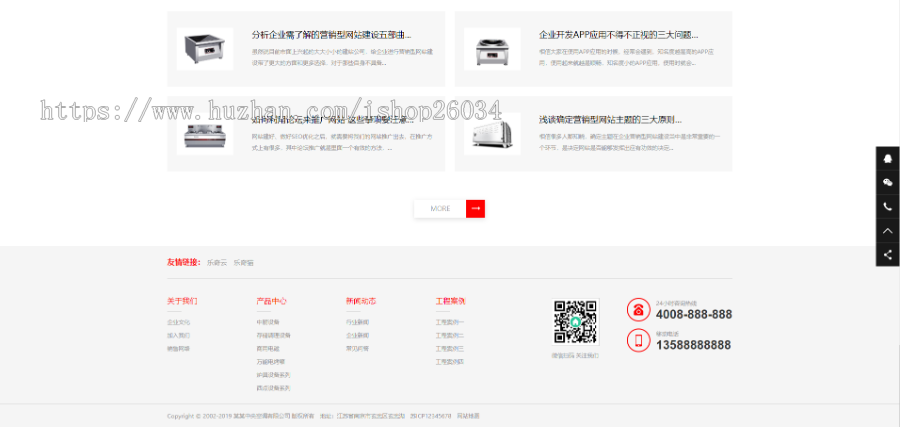Open the QQ chat icon in side toolbar
The image size is (900, 427).
click(887, 158)
